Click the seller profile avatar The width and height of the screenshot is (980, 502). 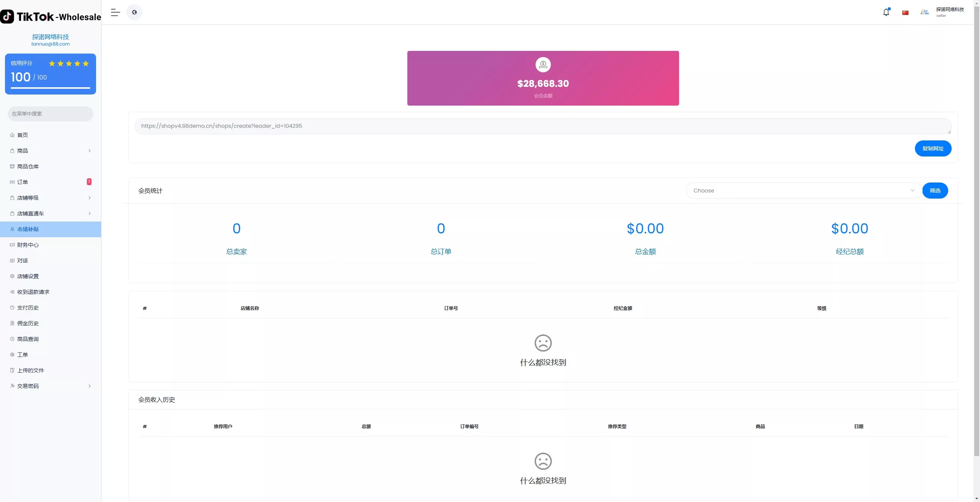pos(924,12)
